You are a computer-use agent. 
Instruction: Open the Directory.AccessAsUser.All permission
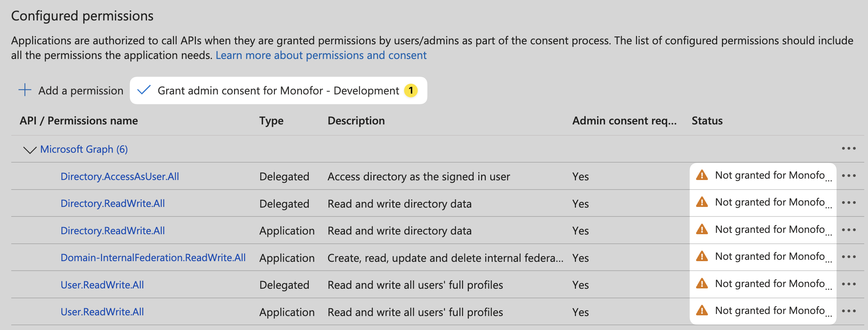(x=119, y=176)
